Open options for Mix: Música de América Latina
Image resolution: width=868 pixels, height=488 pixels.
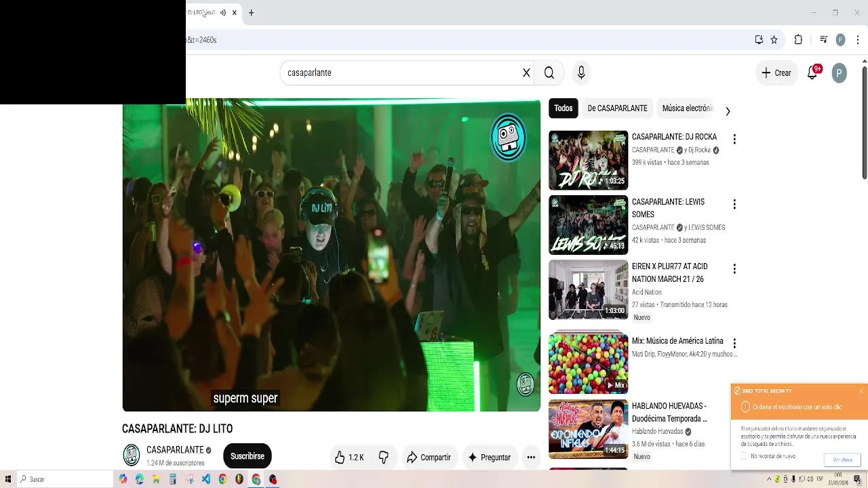click(734, 344)
